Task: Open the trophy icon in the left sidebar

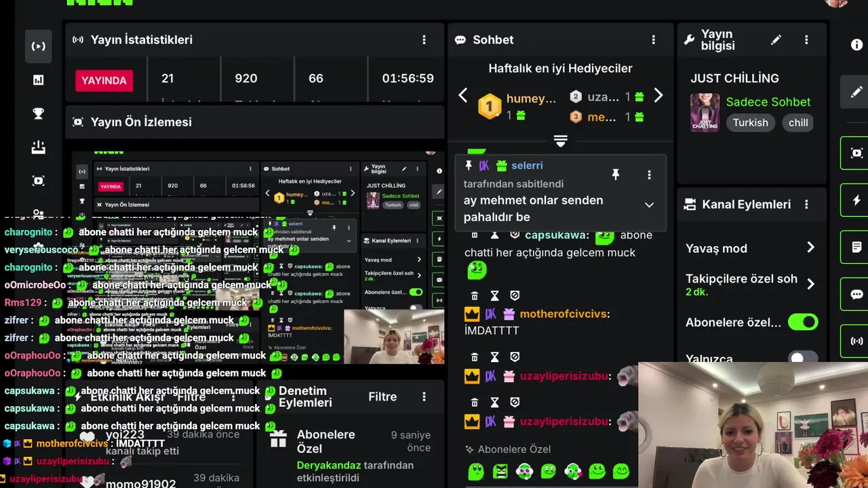Action: click(x=39, y=114)
